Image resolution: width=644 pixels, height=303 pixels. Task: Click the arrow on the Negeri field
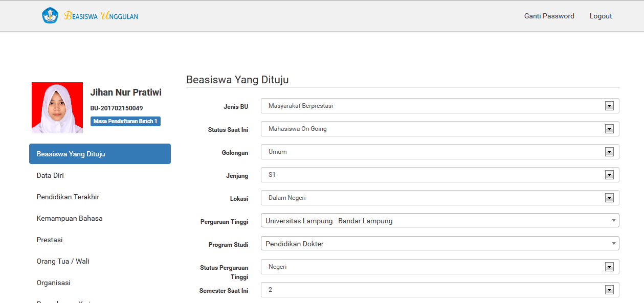click(609, 267)
